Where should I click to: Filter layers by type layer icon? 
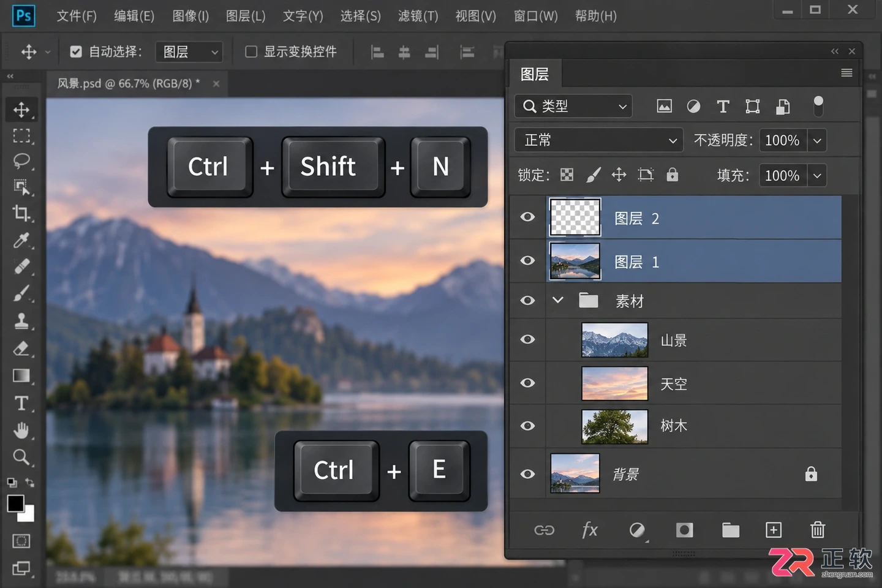[723, 107]
